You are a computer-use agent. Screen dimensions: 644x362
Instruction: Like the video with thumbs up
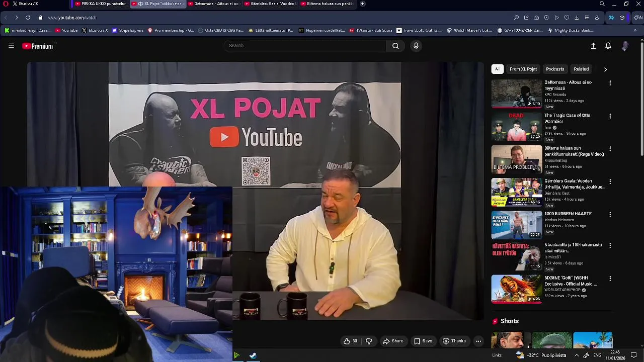point(350,341)
